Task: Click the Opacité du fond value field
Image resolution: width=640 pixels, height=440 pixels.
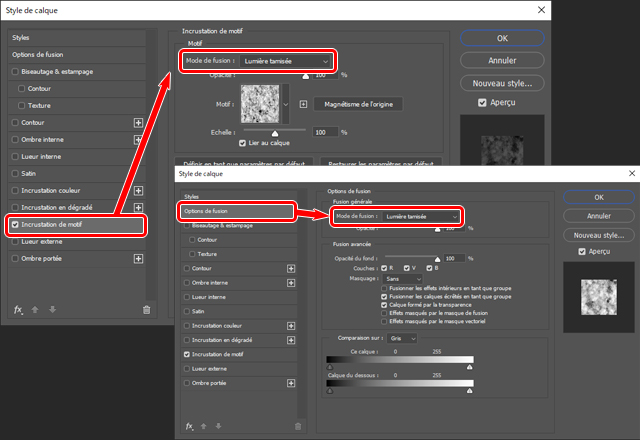Action: (451, 258)
